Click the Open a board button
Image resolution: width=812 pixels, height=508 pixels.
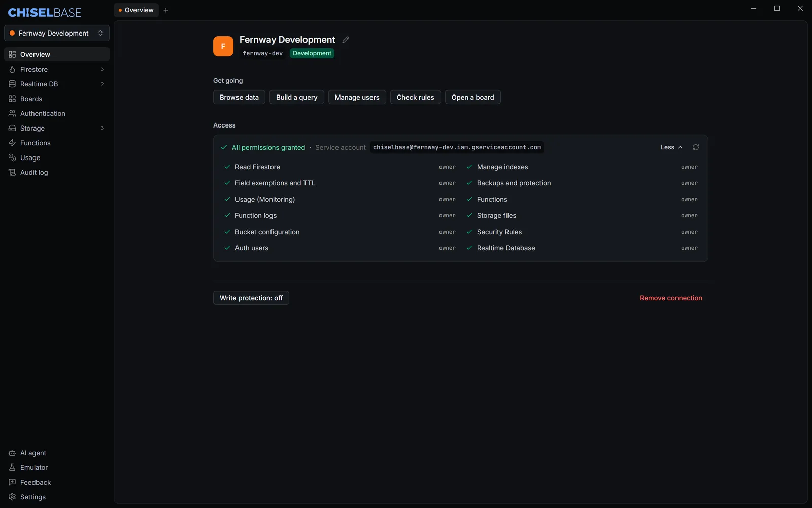(x=473, y=97)
